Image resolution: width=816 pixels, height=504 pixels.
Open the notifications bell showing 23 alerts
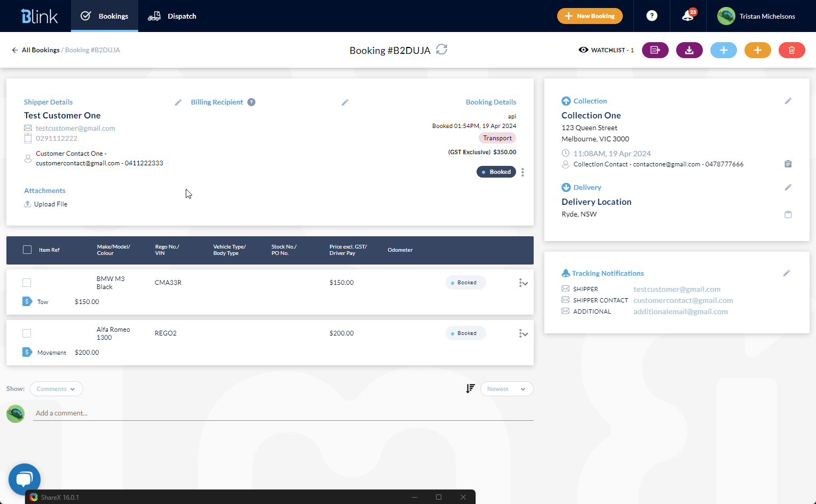687,16
